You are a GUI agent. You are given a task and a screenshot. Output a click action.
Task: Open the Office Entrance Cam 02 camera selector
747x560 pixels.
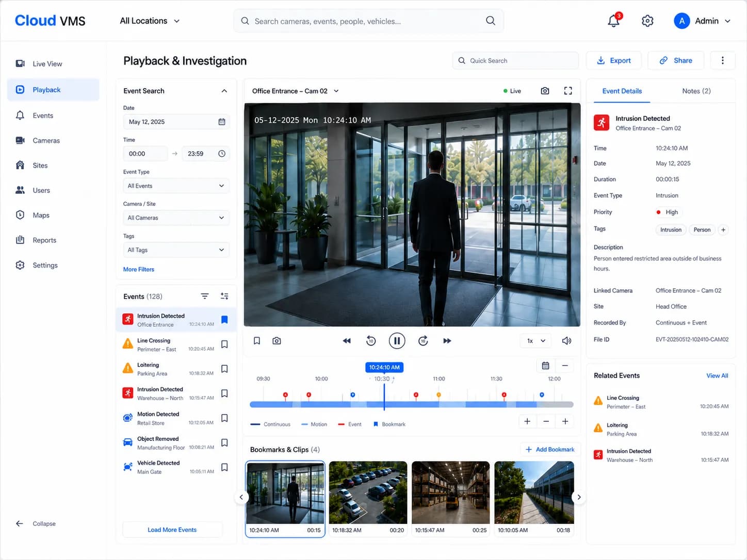(295, 91)
